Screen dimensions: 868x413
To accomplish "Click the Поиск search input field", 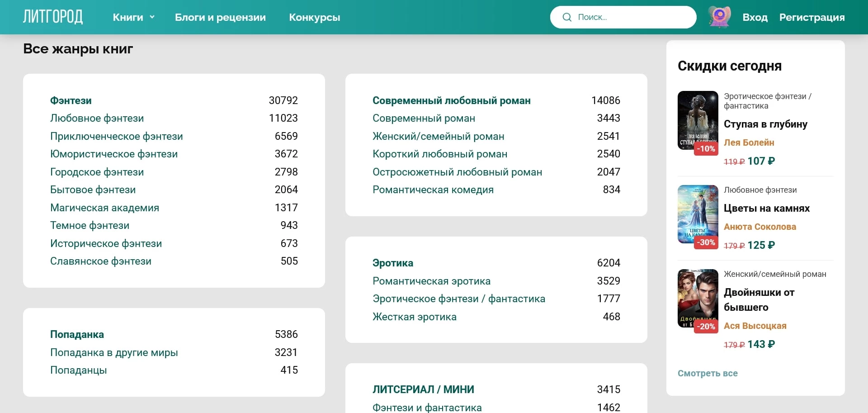I will coord(633,17).
